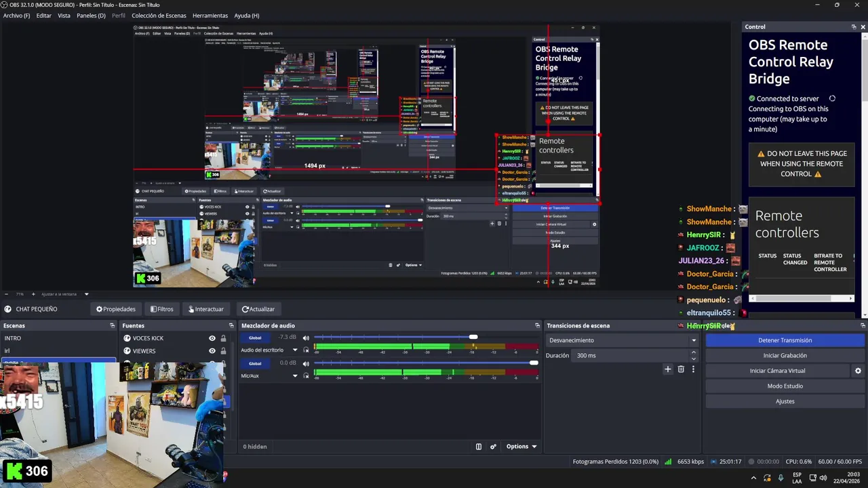Delete the scene transition trash icon
This screenshot has width=868, height=488.
[681, 369]
